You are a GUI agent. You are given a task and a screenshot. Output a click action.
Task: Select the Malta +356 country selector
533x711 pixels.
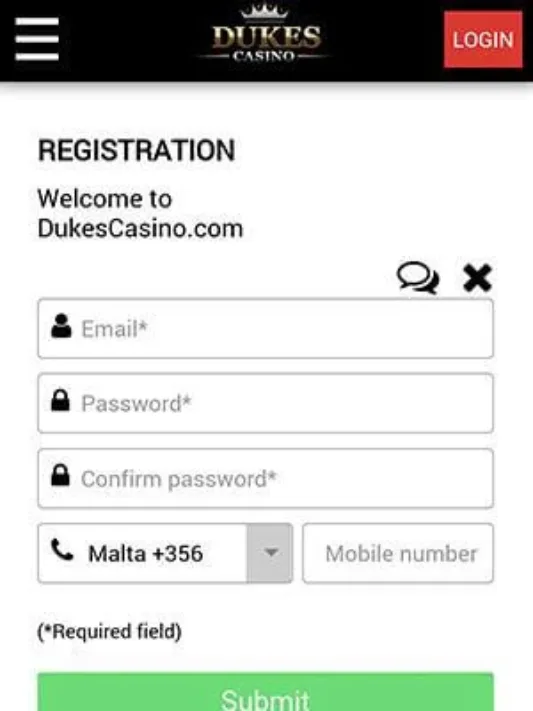pos(165,553)
